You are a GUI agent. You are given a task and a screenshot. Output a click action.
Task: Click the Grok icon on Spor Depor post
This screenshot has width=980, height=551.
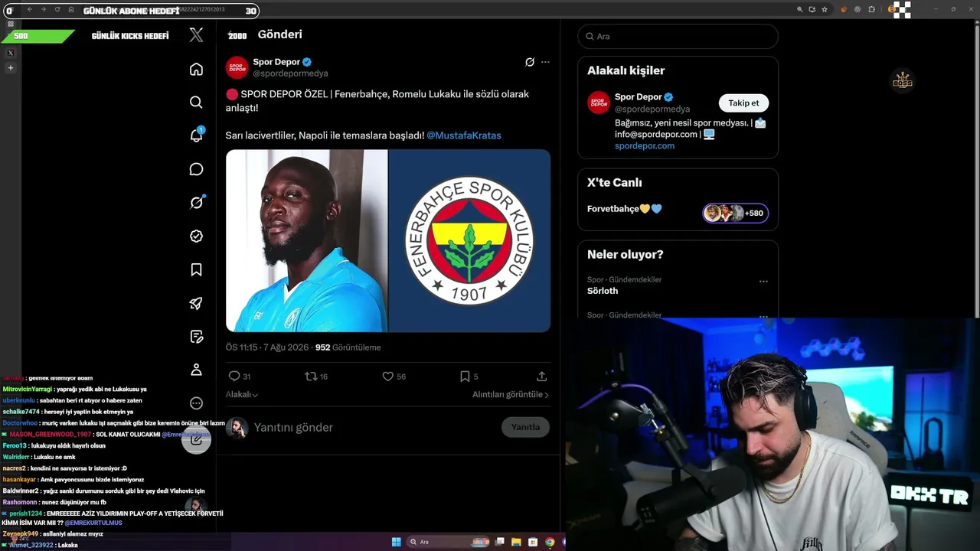(529, 62)
